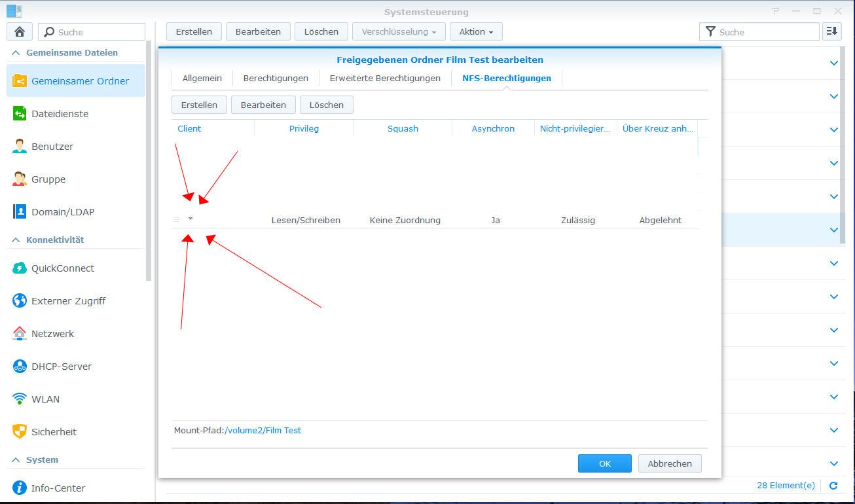Image resolution: width=855 pixels, height=504 pixels.
Task: Select the * client NFS rule
Action: tap(435, 220)
